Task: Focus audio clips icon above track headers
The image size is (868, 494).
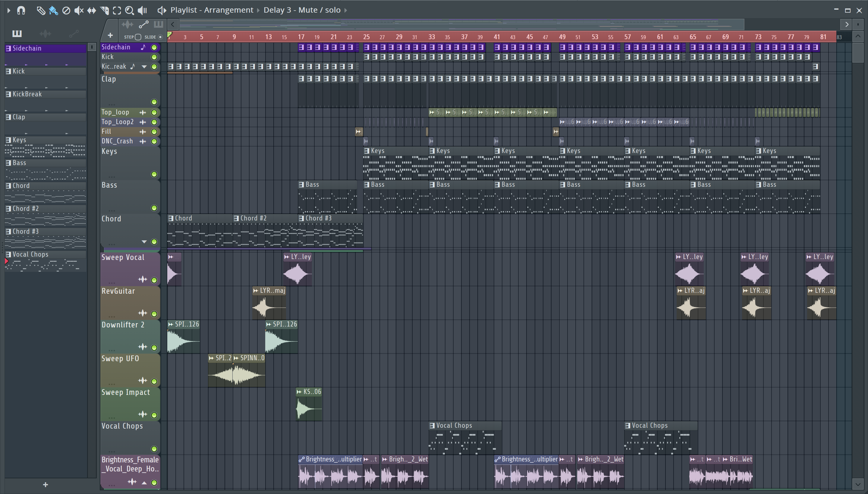Action: click(127, 24)
